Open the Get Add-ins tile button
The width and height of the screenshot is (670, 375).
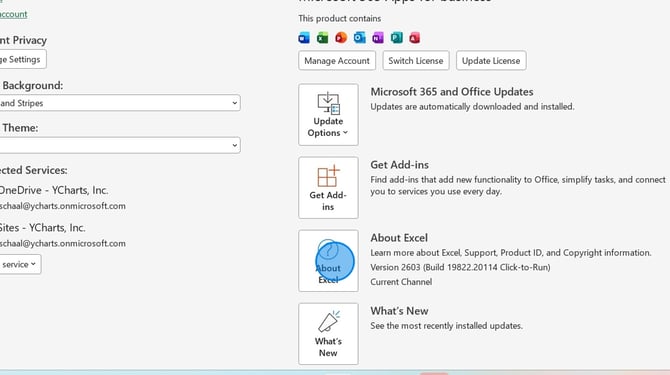pyautogui.click(x=328, y=188)
